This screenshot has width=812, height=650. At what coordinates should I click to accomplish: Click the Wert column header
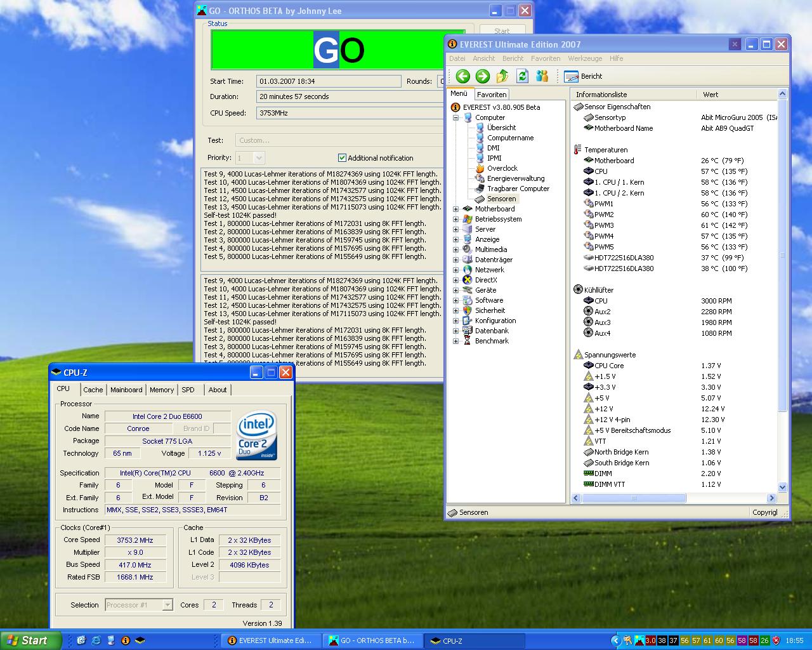(x=737, y=95)
